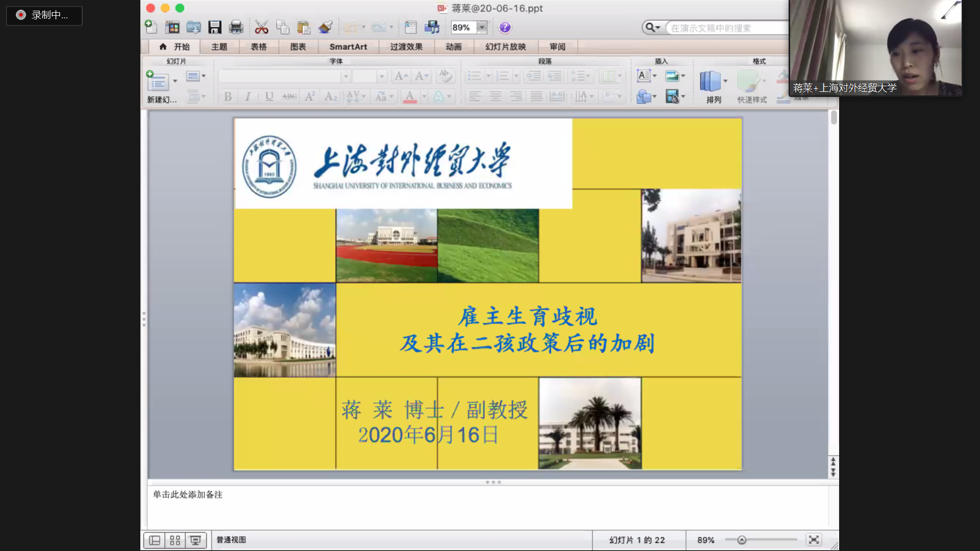Click the Paste clipboard icon
980x551 pixels.
(304, 28)
